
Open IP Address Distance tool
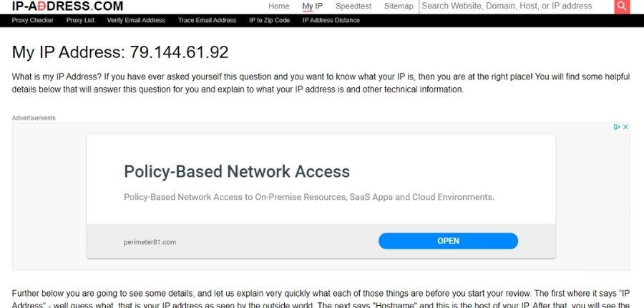click(x=331, y=20)
